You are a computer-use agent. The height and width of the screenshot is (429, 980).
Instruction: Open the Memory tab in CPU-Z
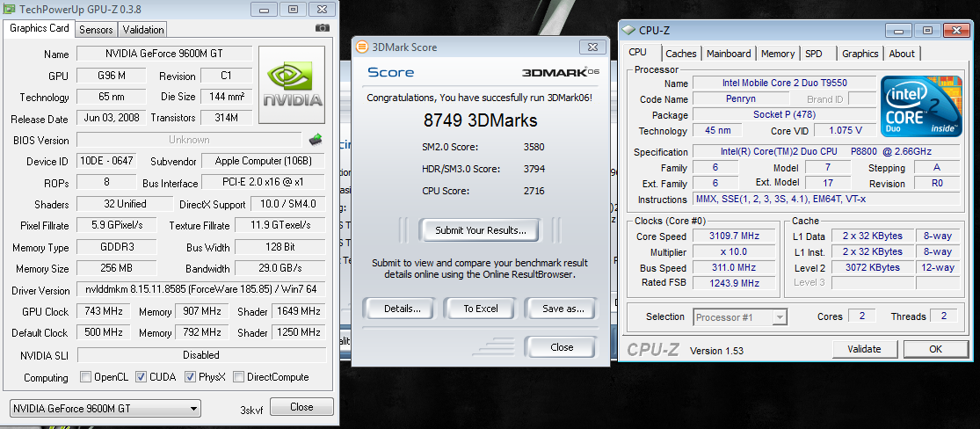[x=778, y=54]
